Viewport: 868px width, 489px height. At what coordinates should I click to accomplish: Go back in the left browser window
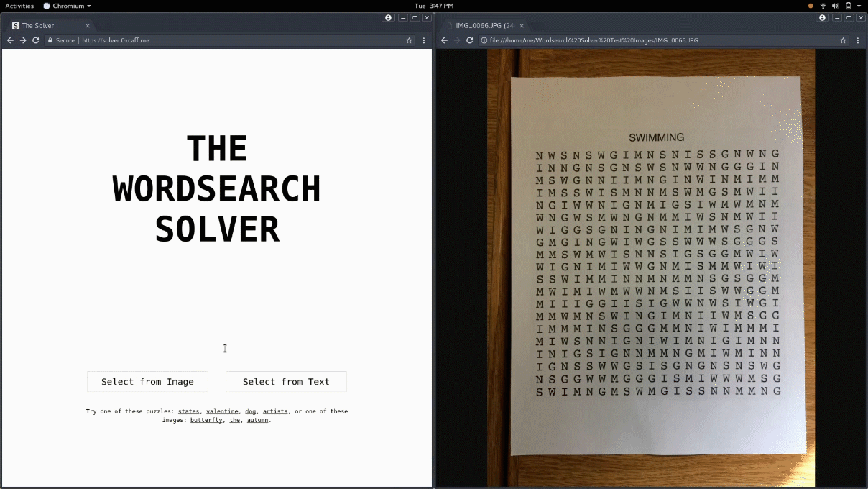pos(10,40)
